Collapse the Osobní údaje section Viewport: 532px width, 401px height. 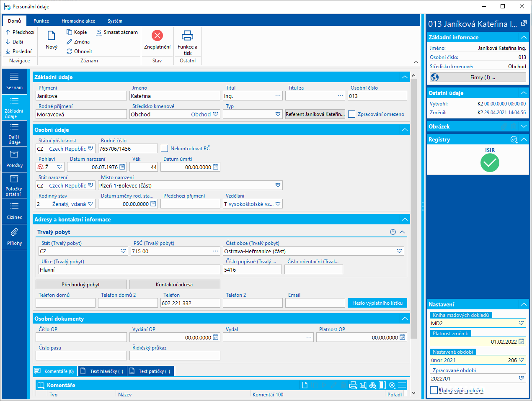point(404,130)
